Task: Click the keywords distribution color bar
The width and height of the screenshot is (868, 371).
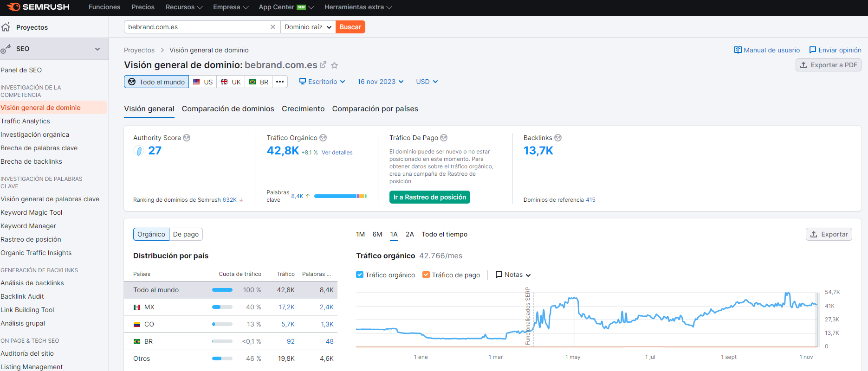Action: [x=340, y=196]
